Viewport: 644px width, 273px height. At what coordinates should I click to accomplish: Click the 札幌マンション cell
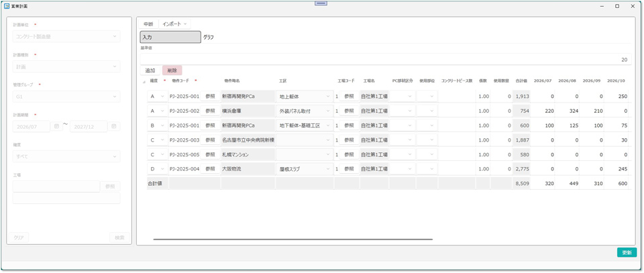click(x=248, y=155)
